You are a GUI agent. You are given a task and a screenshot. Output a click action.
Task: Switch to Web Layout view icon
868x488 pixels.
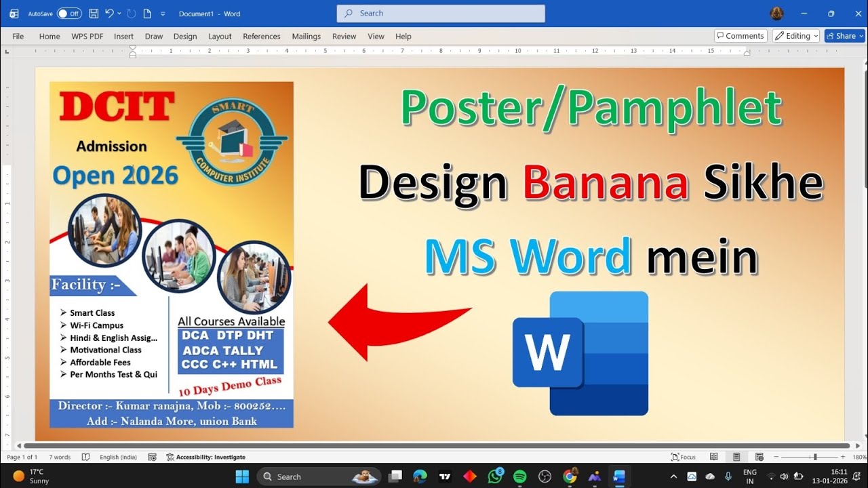pyautogui.click(x=759, y=457)
